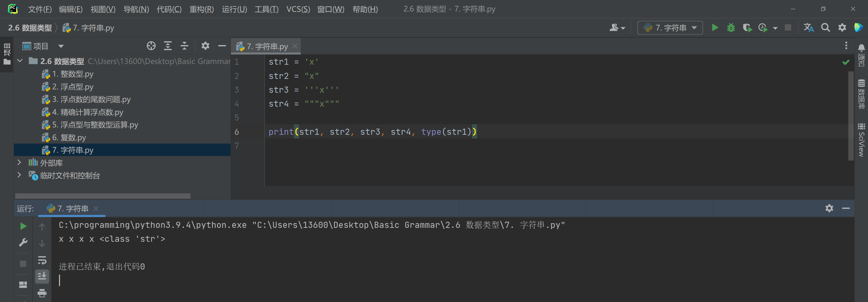Hide the project panel with minus icon

click(x=222, y=46)
